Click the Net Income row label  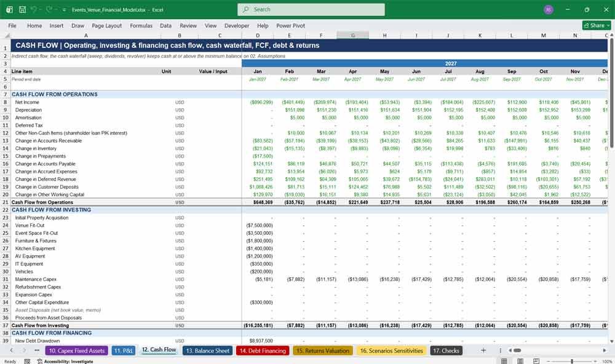tap(27, 102)
